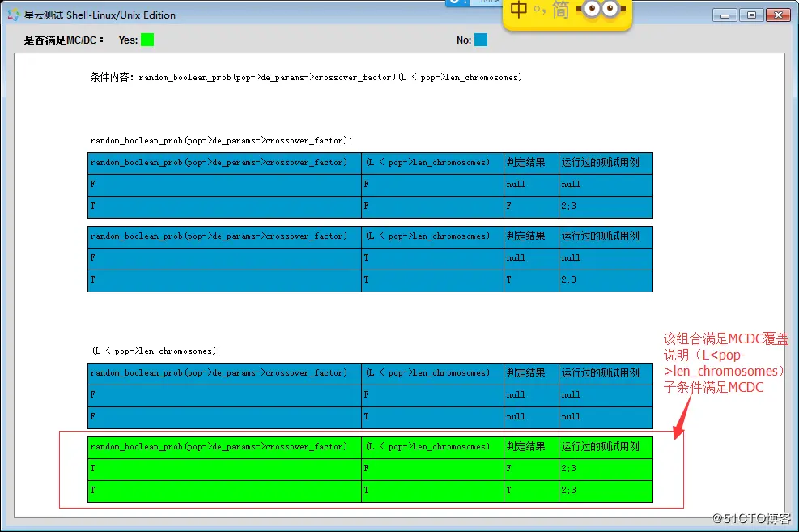
Task: Toggle the 中 Chinese input mode
Action: tap(519, 9)
